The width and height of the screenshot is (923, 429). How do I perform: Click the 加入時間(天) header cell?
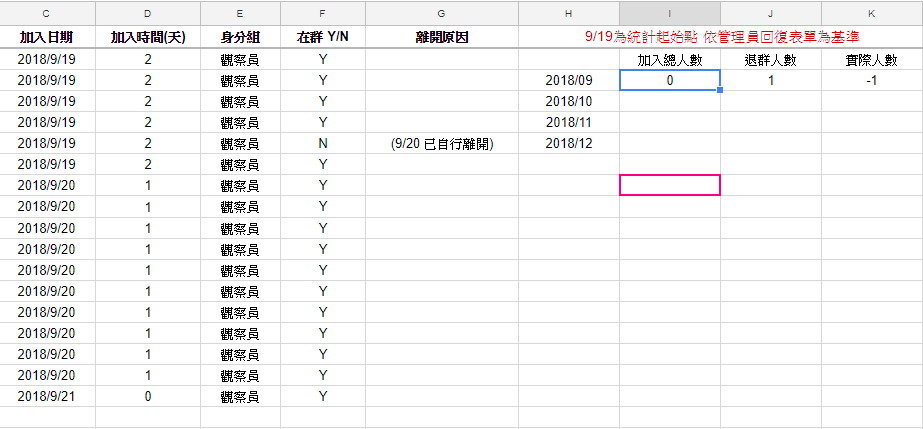[x=148, y=38]
